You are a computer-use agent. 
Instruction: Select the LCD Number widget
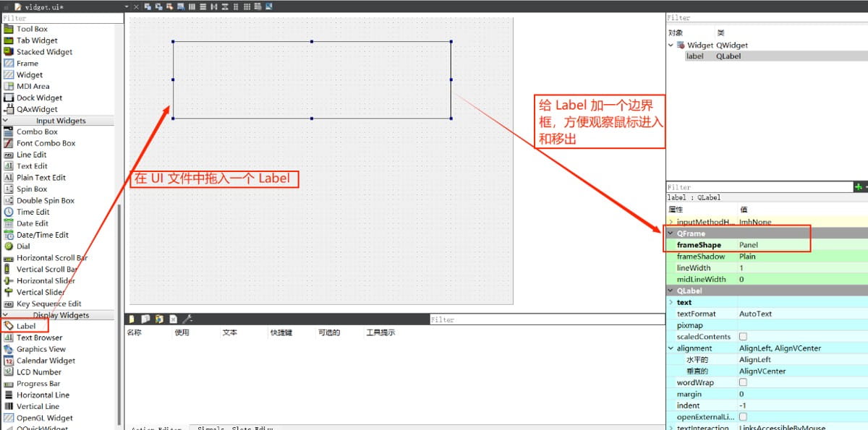click(x=39, y=371)
